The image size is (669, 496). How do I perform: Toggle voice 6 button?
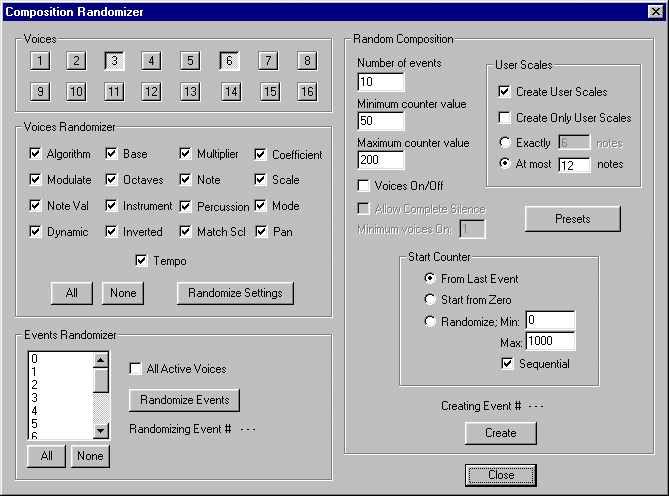click(229, 61)
